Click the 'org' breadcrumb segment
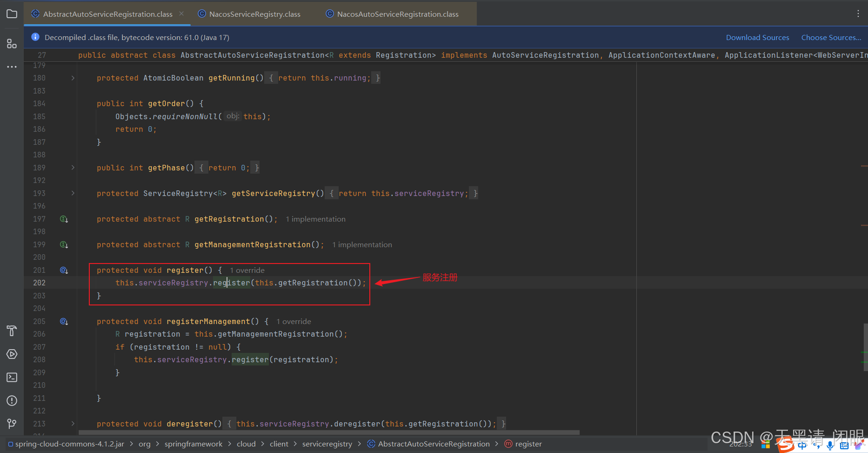The height and width of the screenshot is (453, 868). click(x=145, y=444)
